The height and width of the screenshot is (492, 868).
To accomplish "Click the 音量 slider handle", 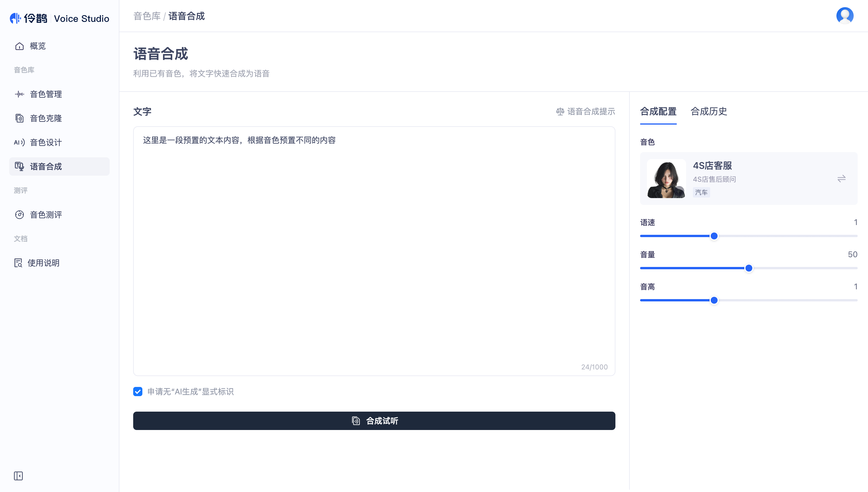I will coord(749,268).
